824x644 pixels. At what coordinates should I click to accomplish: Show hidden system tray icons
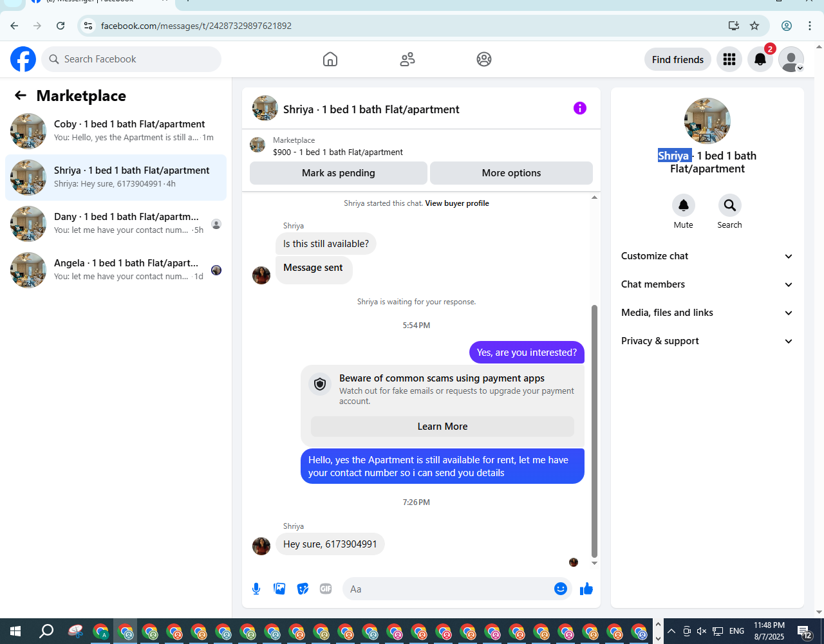671,631
